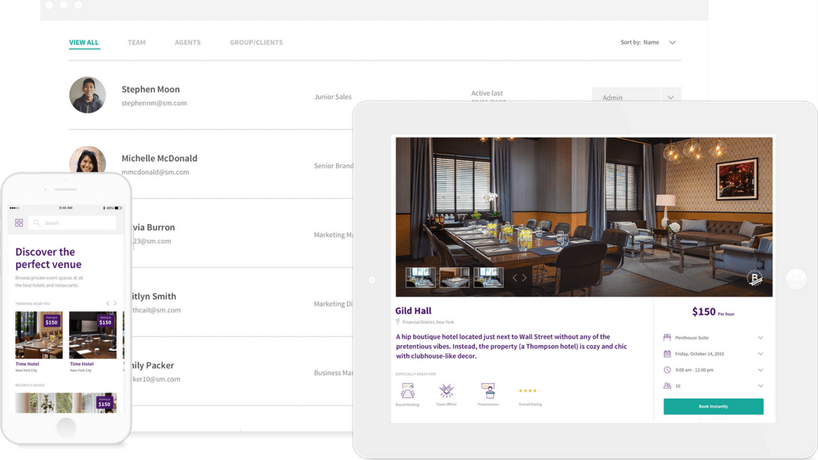Select the Group/Clients tab
This screenshot has width=818, height=460.
256,43
